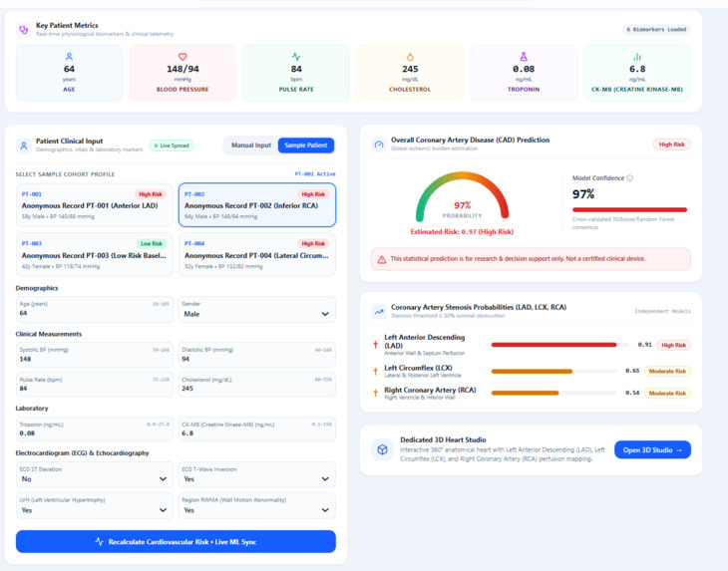
Task: Select the Sample Patient toggle option
Action: coord(306,145)
